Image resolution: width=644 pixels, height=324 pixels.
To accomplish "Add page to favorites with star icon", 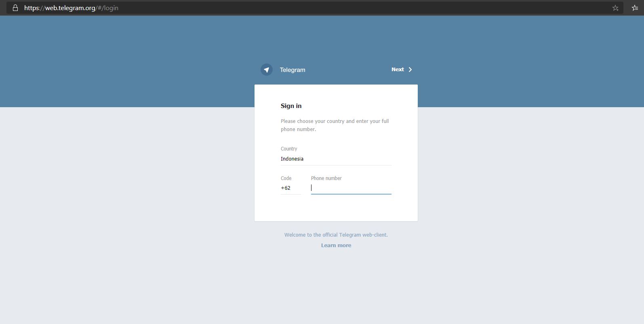I will (615, 8).
